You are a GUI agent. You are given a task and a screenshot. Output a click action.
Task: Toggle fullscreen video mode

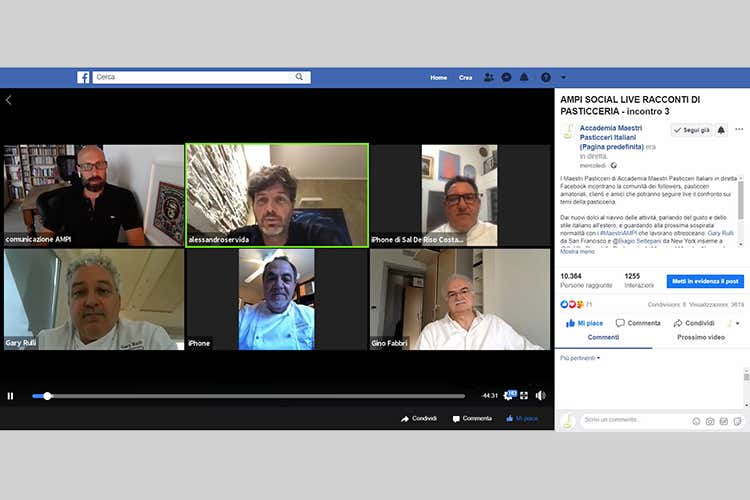point(524,396)
